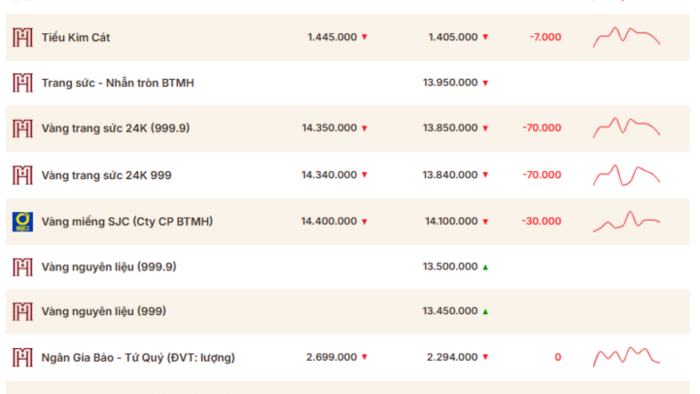This screenshot has height=394, width=700.
Task: Click red down arrow beside 14.400.000
Action: (x=364, y=222)
